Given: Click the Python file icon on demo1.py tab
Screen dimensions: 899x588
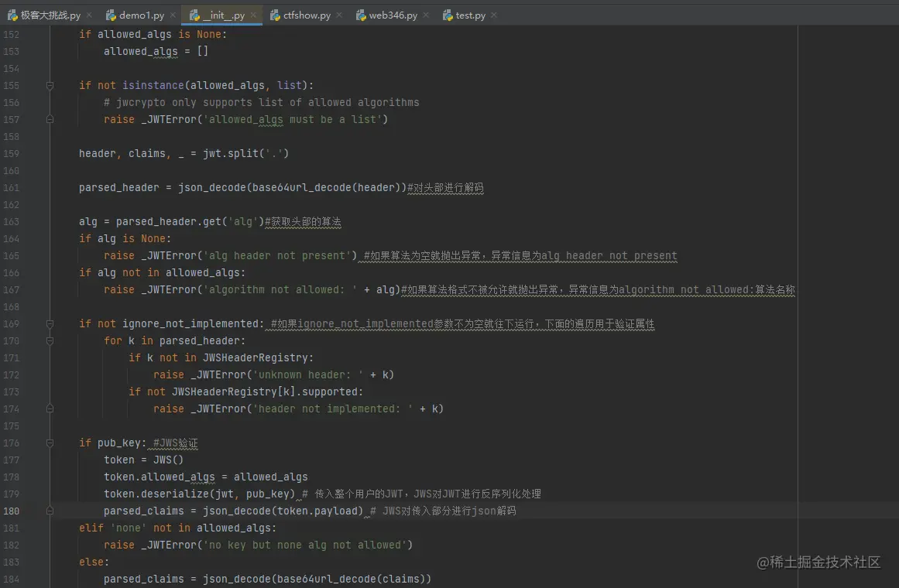Looking at the screenshot, I should 112,15.
